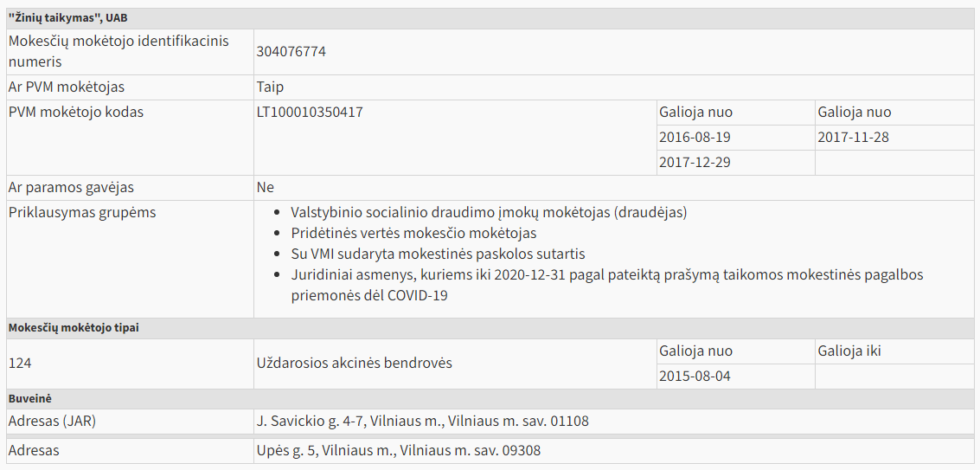Select "Su VMI sudaryta mokestinės paskolos sutartis"
The width and height of the screenshot is (980, 470).
click(438, 254)
